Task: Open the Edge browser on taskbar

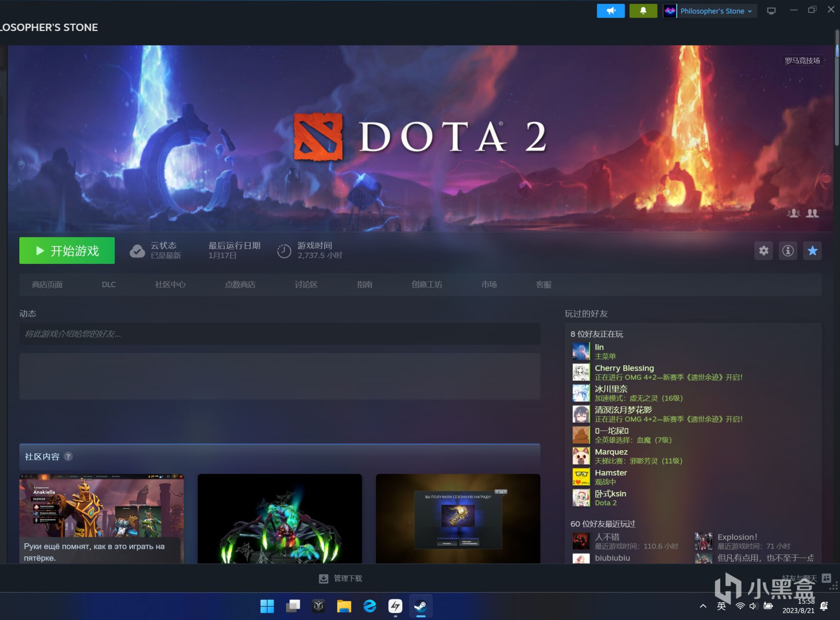Action: tap(370, 606)
